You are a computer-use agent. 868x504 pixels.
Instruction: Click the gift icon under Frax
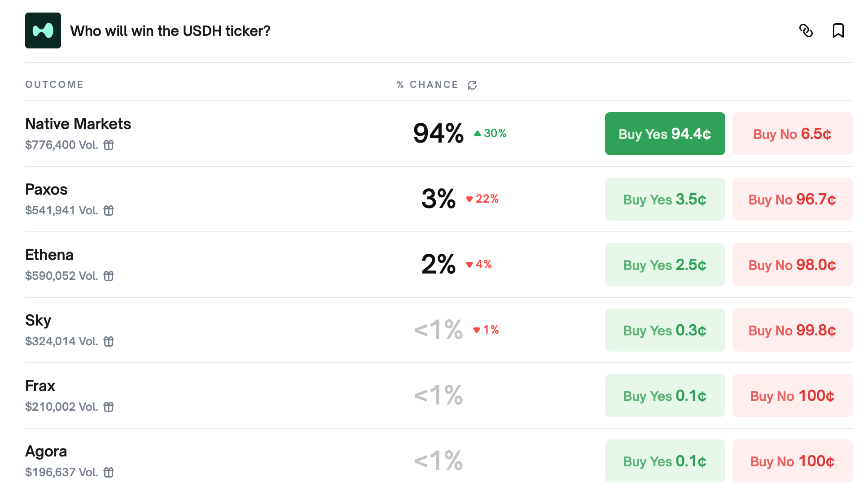(x=109, y=407)
